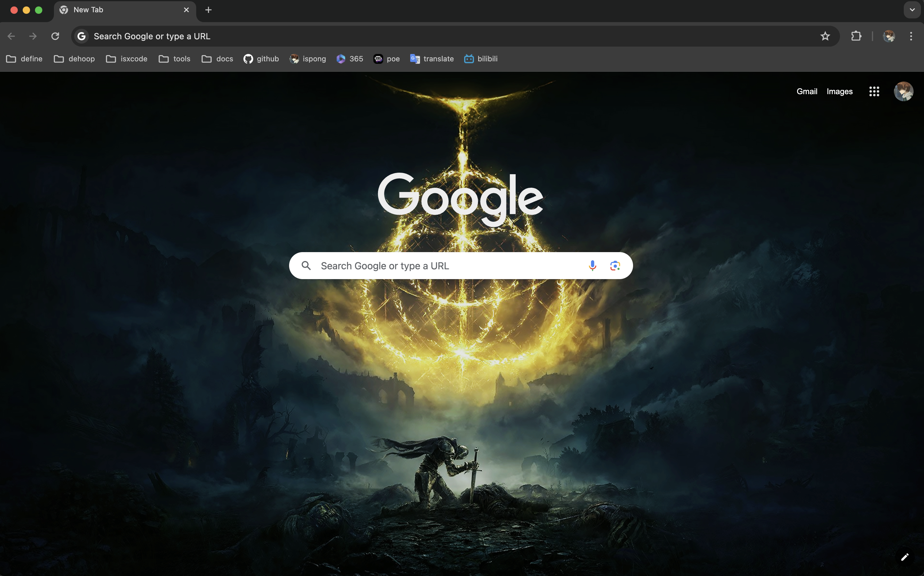Viewport: 924px width, 576px height.
Task: Customize this page with pencil icon
Action: click(905, 557)
